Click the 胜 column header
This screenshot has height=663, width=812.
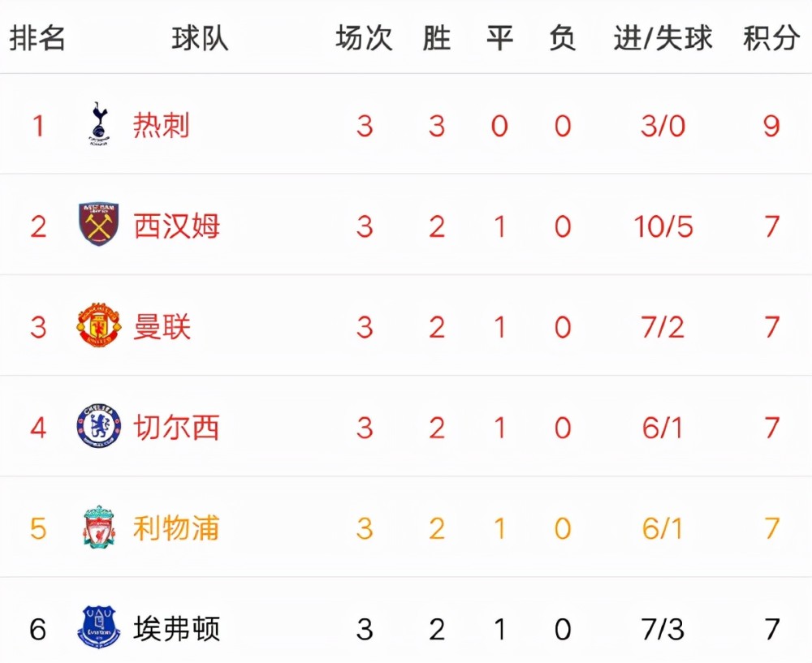(x=437, y=38)
